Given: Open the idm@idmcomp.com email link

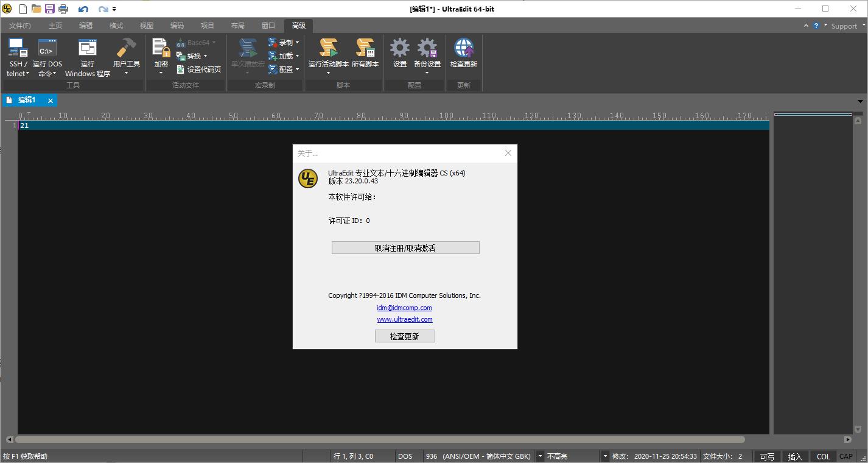Looking at the screenshot, I should (x=404, y=308).
